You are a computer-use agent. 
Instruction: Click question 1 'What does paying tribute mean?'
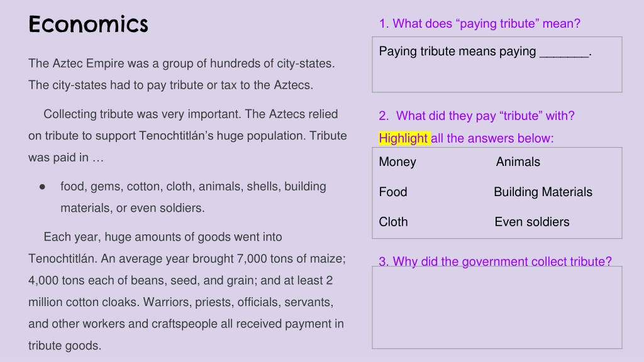coord(479,24)
